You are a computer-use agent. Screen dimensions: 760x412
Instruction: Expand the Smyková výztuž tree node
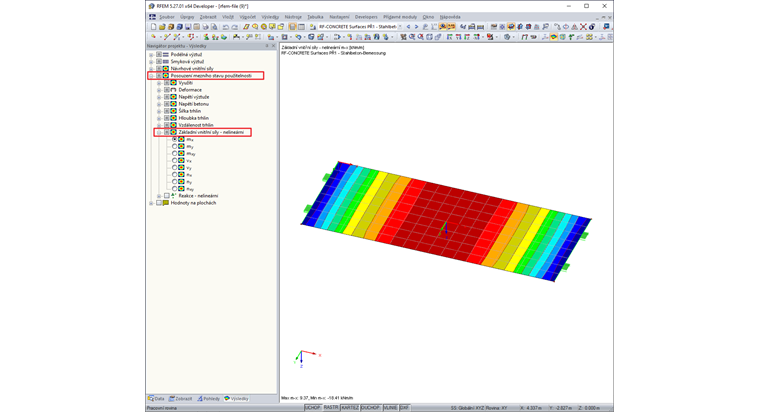coord(151,62)
